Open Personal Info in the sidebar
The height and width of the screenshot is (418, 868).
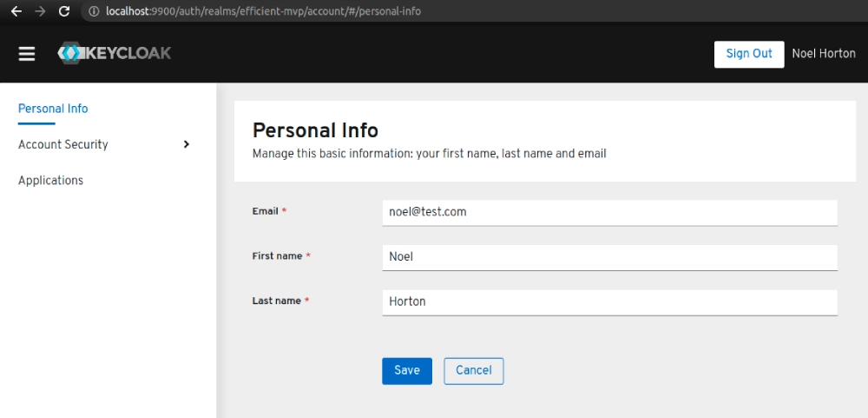tap(53, 109)
